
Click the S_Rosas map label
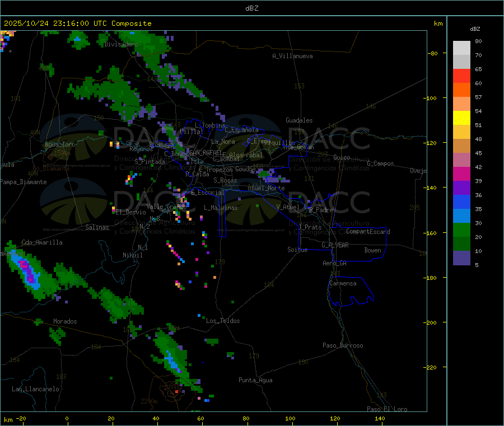tap(225, 180)
